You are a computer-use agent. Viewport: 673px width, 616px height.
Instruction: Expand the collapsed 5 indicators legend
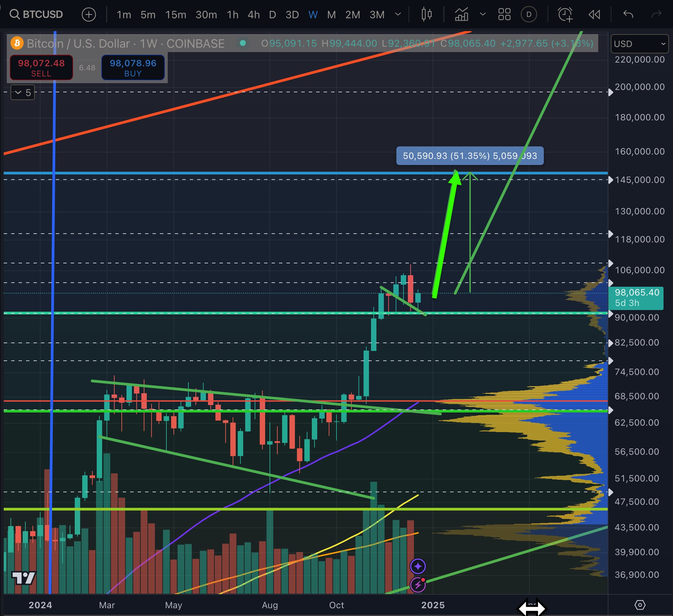23,93
